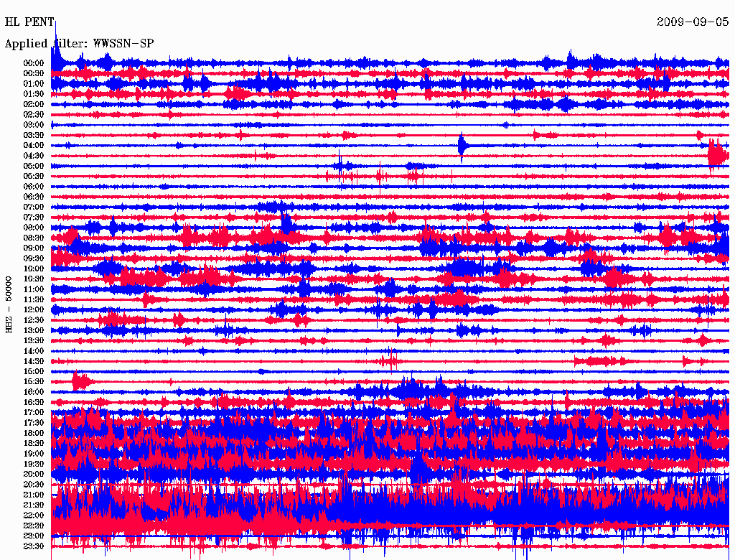This screenshot has width=735, height=560.
Task: Select the 04:30 time label
Action: coord(33,156)
